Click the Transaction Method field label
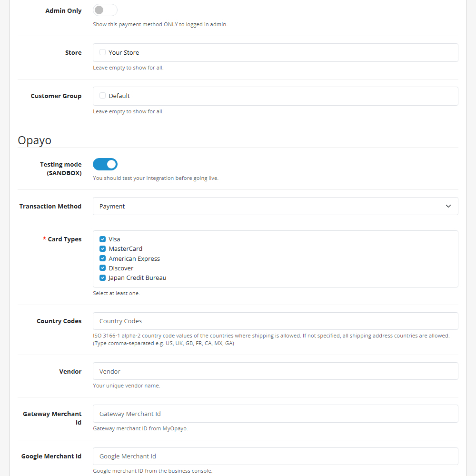 point(50,206)
